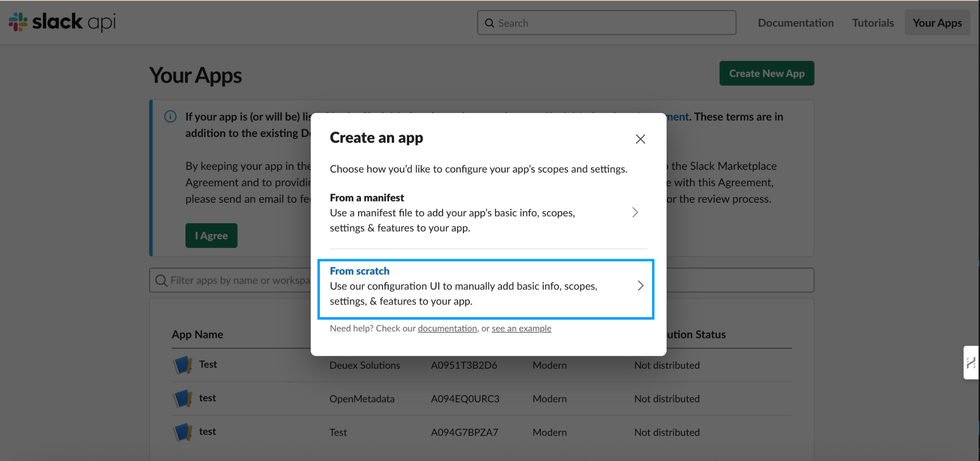This screenshot has height=461, width=980.
Task: Click the info icon in the notice banner
Action: 170,117
